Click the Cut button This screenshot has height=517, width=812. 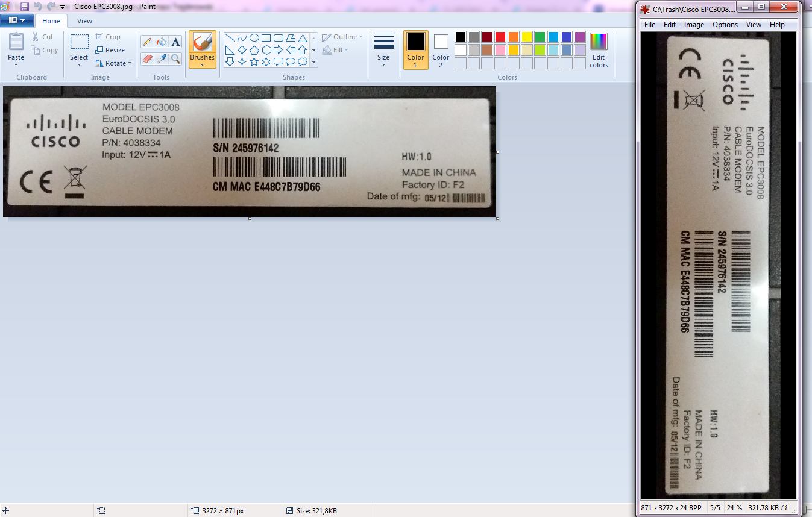tap(43, 37)
